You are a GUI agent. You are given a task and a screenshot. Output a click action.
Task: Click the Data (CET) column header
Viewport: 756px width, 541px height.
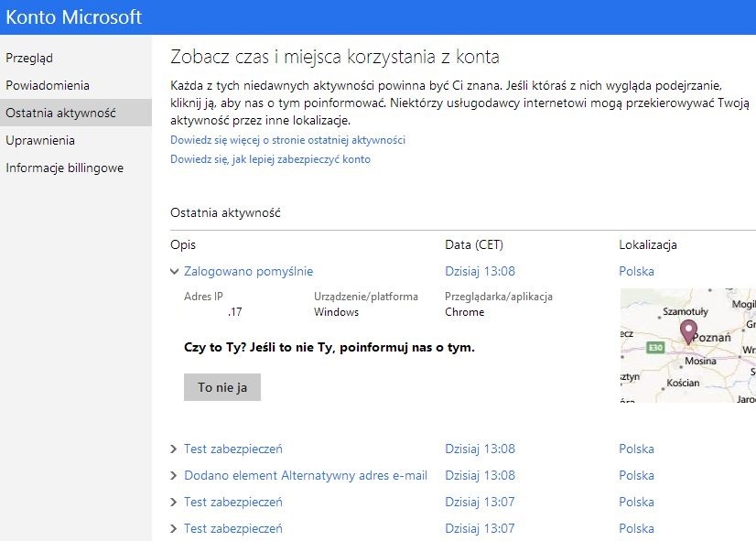(474, 245)
